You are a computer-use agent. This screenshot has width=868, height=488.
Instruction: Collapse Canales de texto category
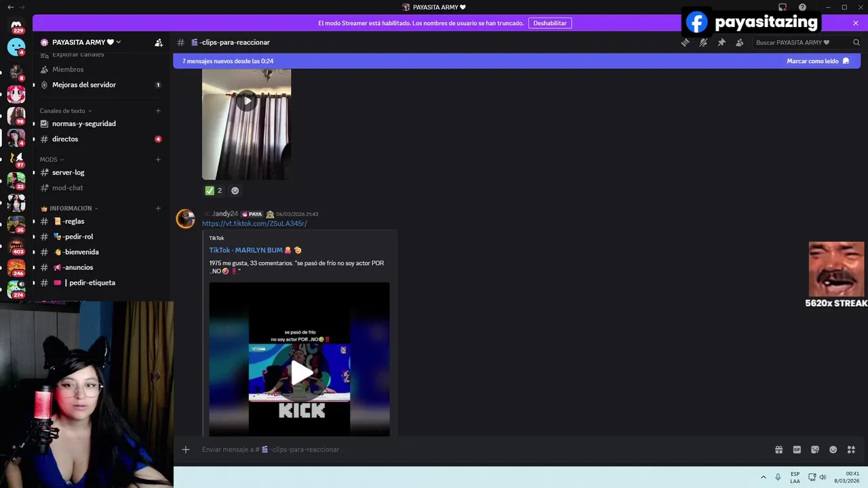click(x=66, y=110)
